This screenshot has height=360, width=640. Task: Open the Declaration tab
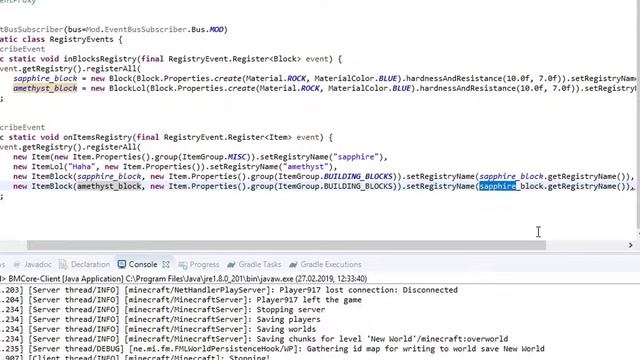[85, 264]
